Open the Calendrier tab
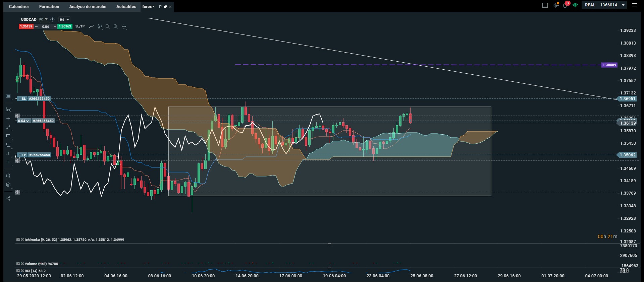644x282 pixels. pos(19,6)
